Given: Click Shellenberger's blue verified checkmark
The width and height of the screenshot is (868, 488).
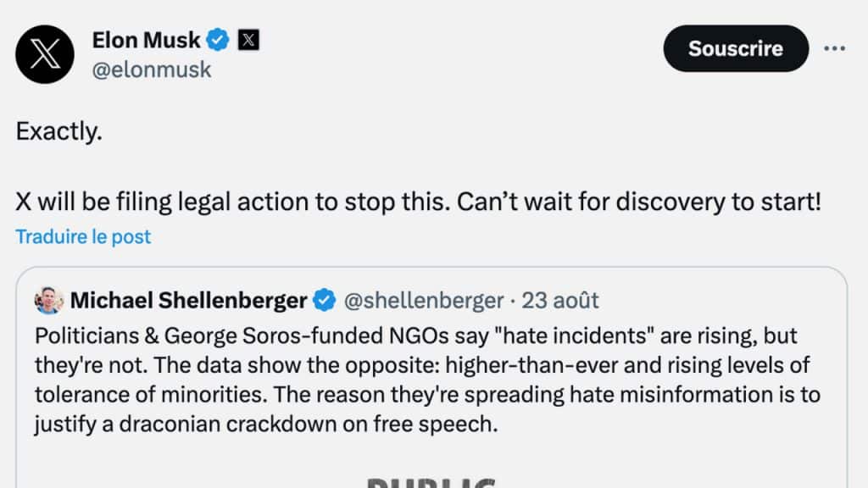Looking at the screenshot, I should point(323,300).
